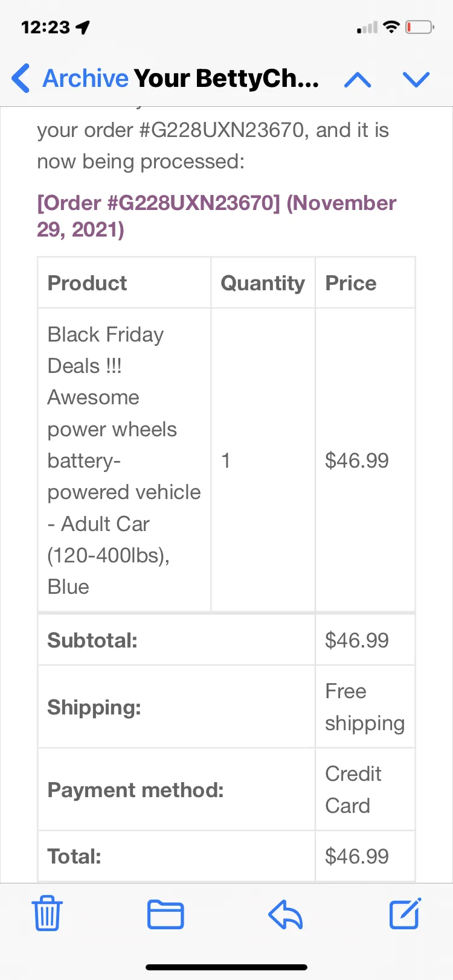Go to previous message with up chevron
453x980 pixels.
(x=358, y=80)
